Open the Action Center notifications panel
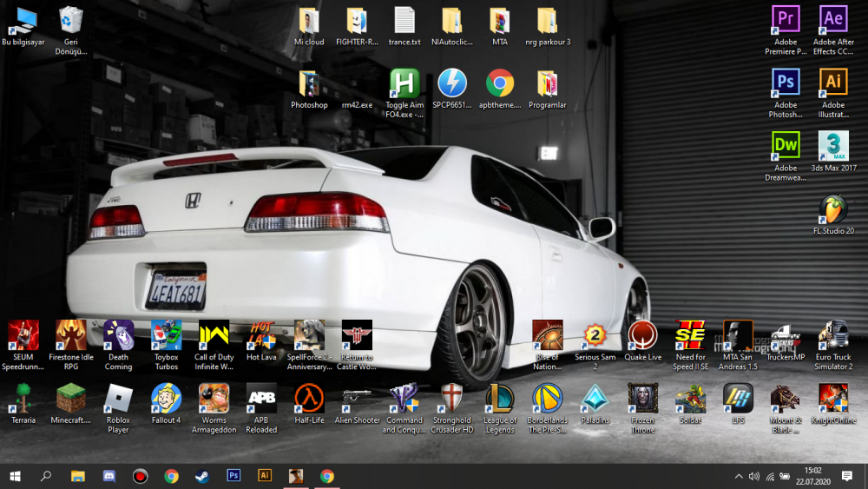The width and height of the screenshot is (868, 489). (847, 476)
